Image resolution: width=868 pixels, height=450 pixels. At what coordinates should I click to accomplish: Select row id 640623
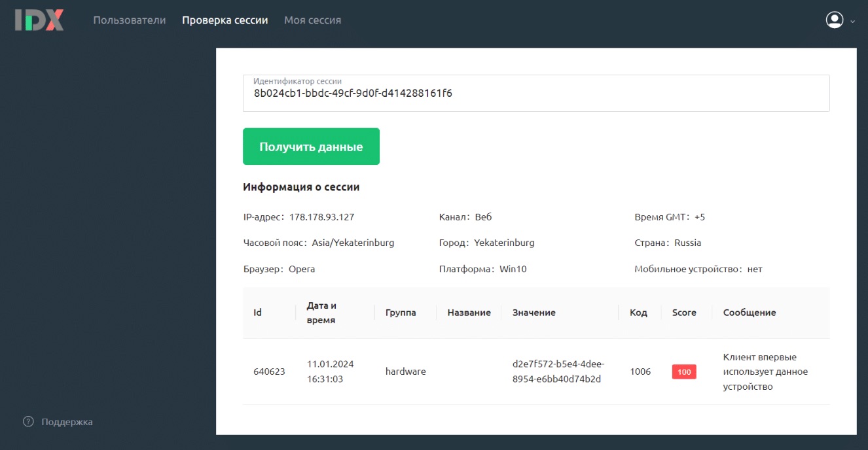269,372
